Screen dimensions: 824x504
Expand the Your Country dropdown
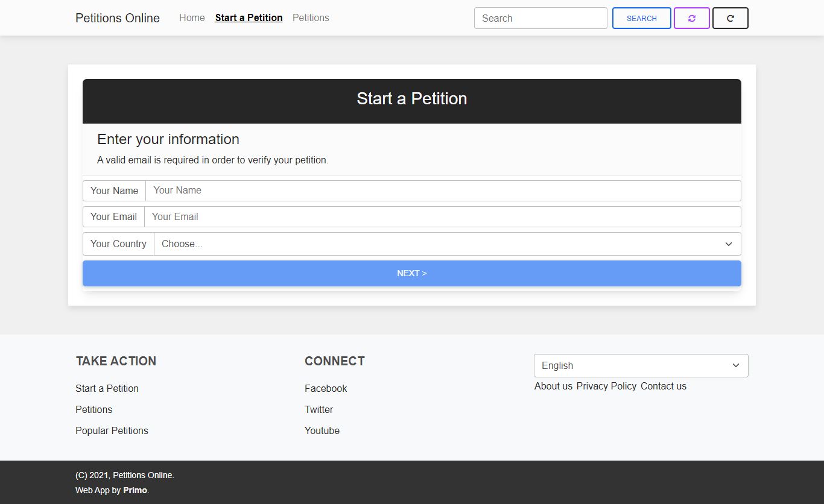447,244
